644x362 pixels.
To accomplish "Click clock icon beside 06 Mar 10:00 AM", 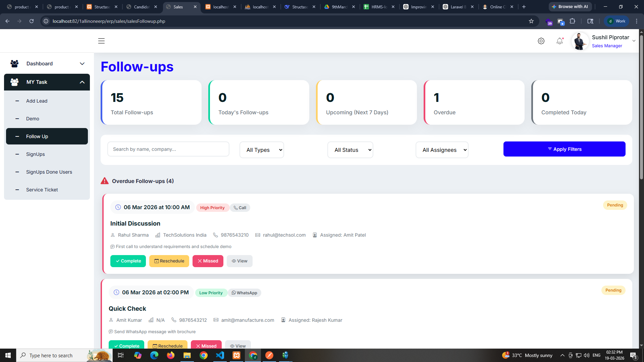I will tap(118, 207).
